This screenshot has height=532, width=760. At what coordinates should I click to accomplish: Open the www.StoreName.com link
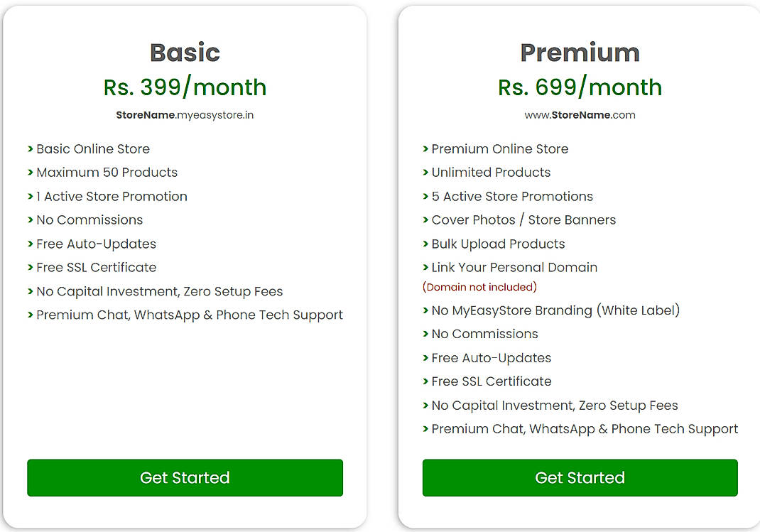tap(580, 114)
